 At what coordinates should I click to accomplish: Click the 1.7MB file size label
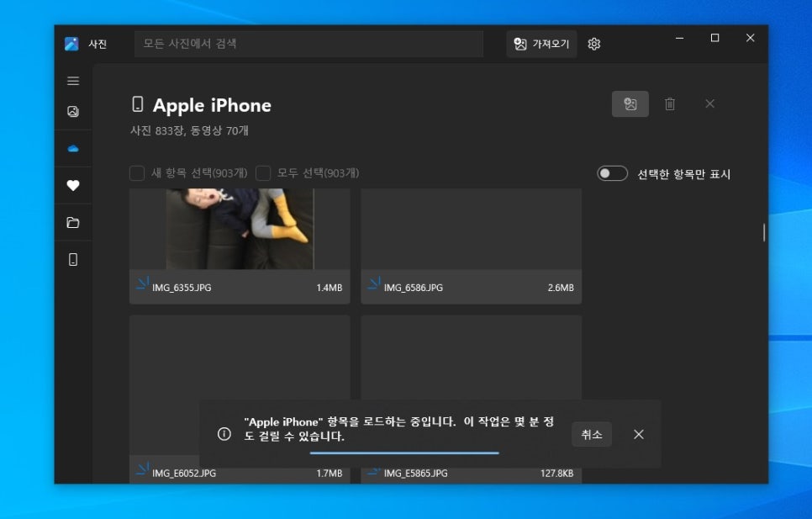[x=330, y=473]
